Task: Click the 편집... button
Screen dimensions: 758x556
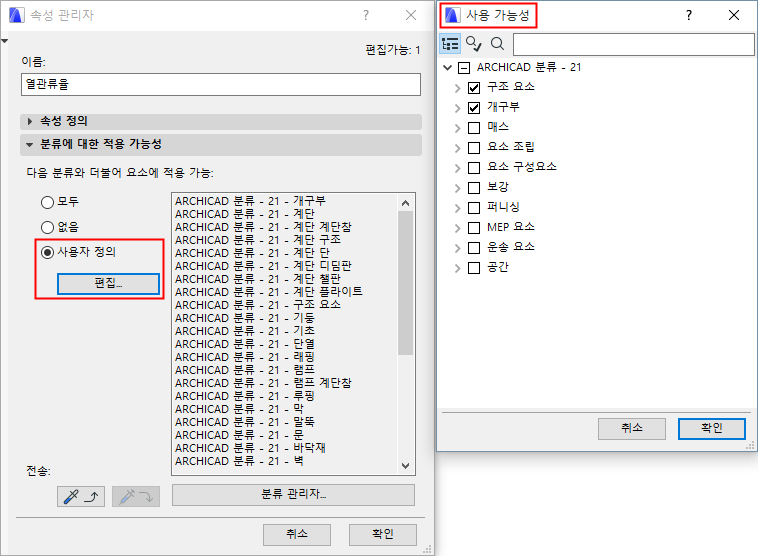Action: click(x=108, y=283)
